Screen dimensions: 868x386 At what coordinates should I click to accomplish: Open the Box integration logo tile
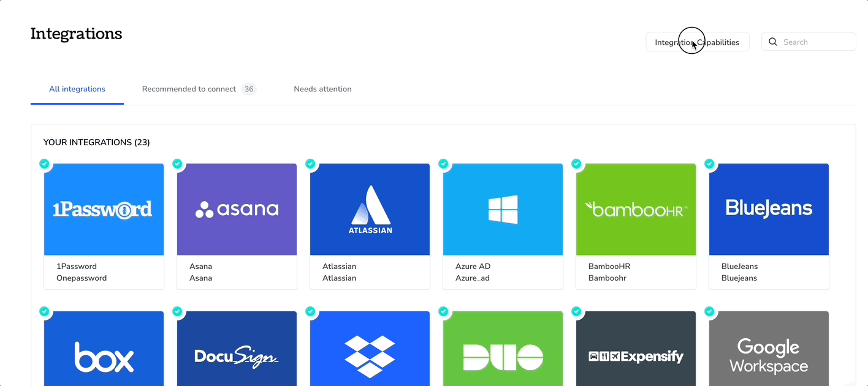coord(104,349)
